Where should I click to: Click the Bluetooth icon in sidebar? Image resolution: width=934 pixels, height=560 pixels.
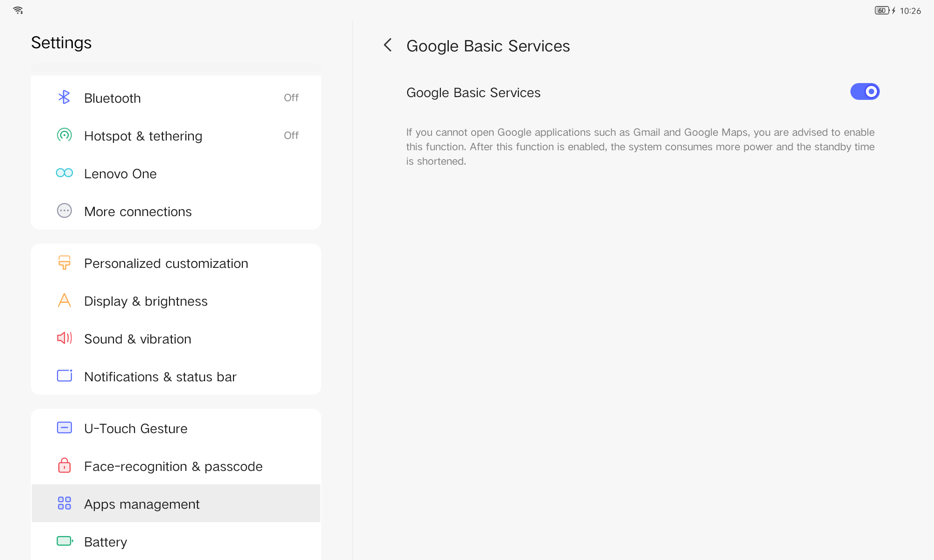click(x=64, y=98)
